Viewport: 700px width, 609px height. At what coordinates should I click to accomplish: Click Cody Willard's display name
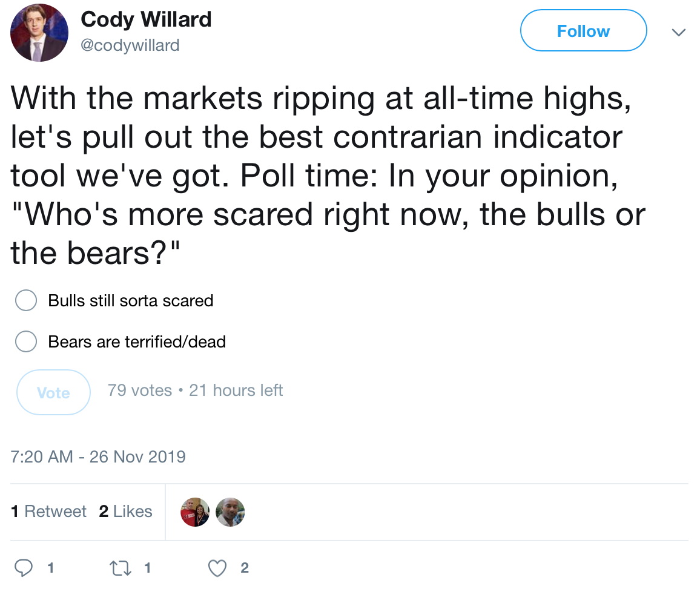pos(146,19)
